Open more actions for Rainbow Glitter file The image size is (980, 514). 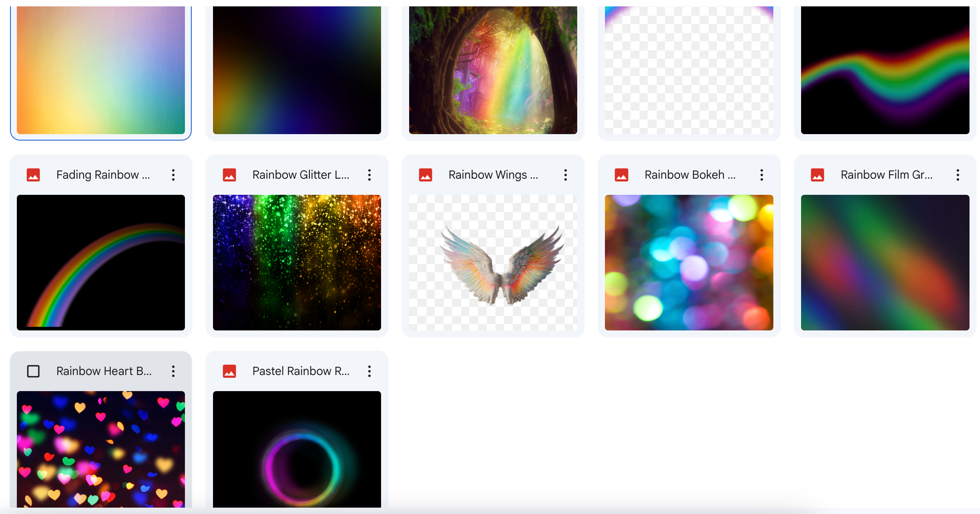(x=369, y=175)
